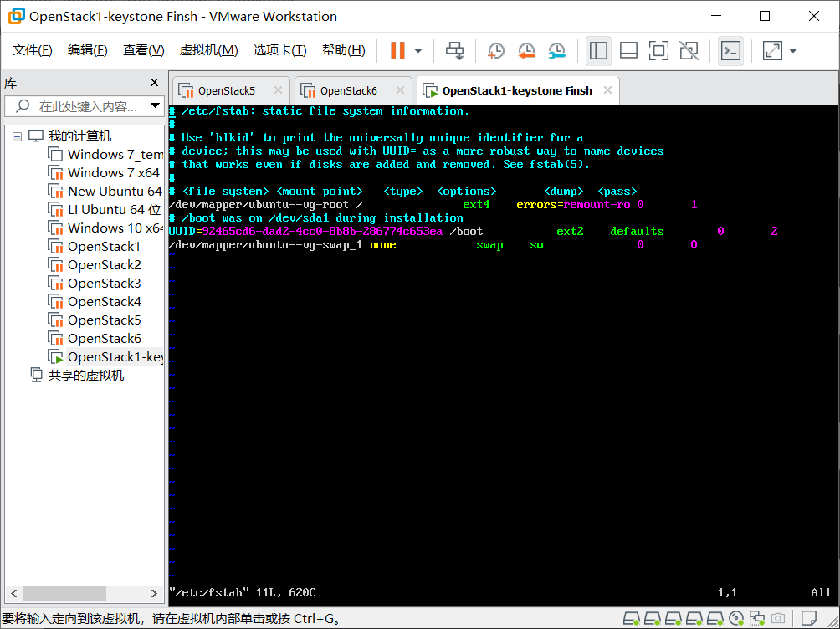Pause the running virtual machine
This screenshot has height=629, width=840.
pos(397,51)
